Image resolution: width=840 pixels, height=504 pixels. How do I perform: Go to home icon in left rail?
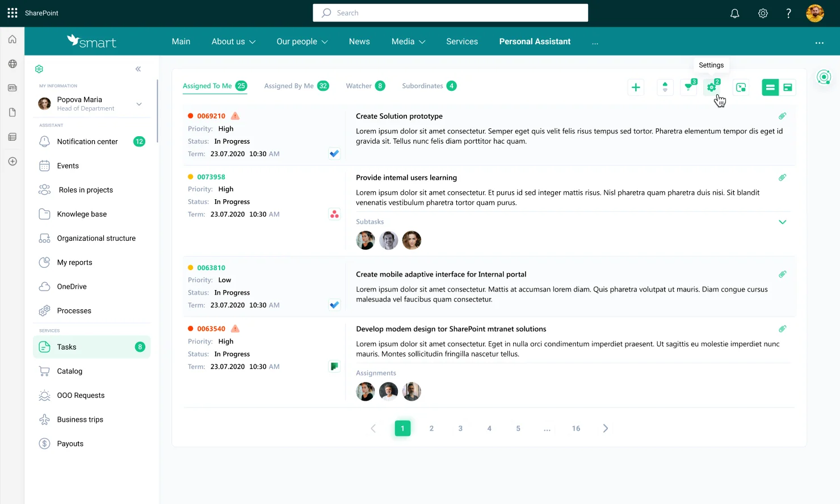click(12, 39)
